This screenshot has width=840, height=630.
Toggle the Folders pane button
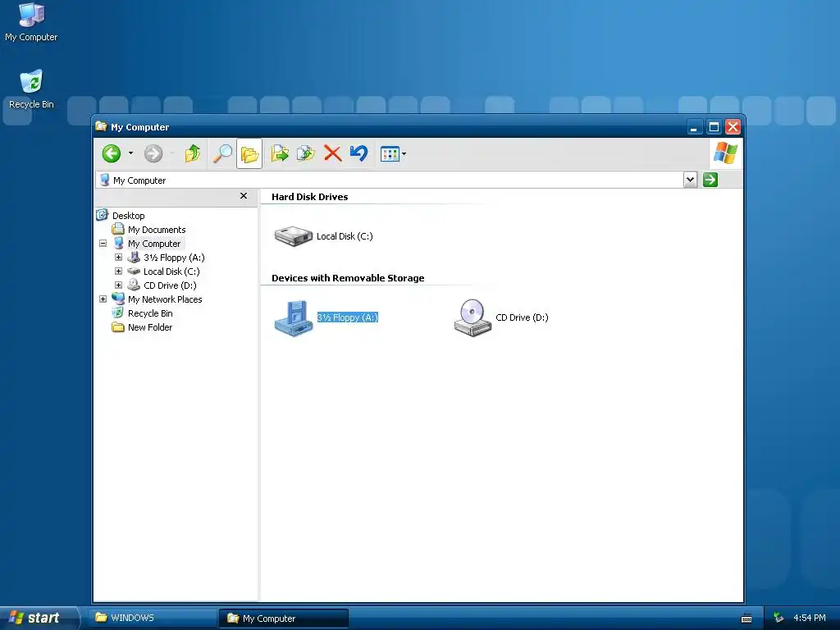[249, 153]
